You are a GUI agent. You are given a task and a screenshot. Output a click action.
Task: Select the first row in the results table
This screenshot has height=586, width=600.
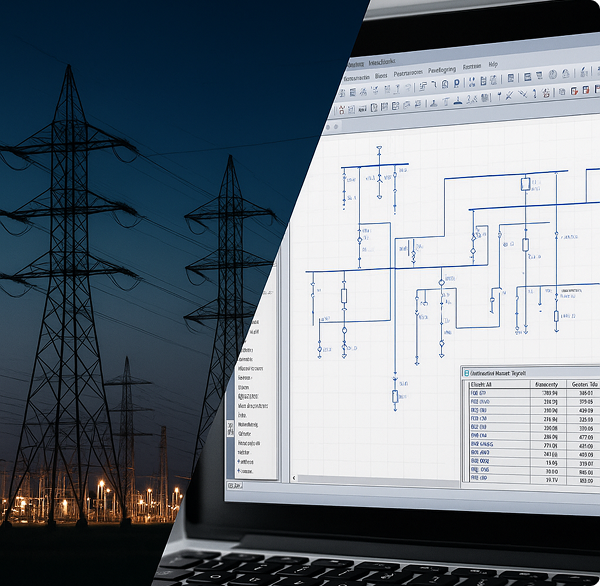click(534, 393)
